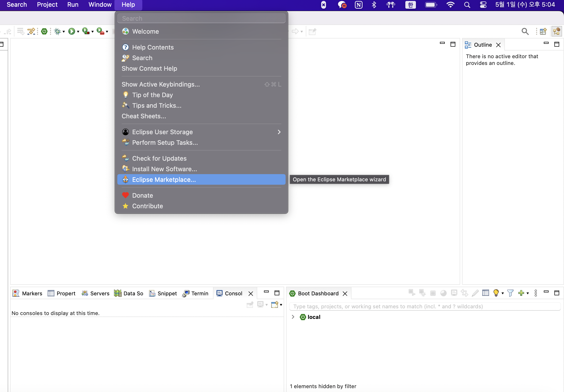Click the Spring Boot power icon in toolbar
This screenshot has height=392, width=564.
44,32
